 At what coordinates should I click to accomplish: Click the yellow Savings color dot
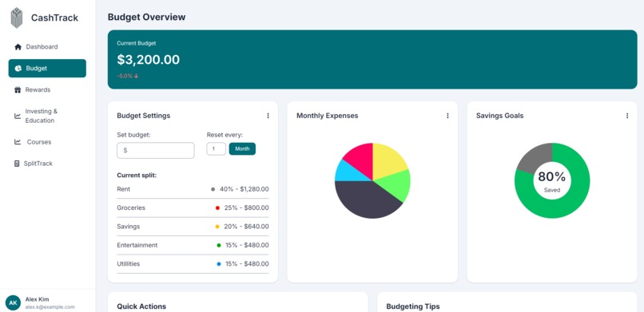[x=217, y=227]
